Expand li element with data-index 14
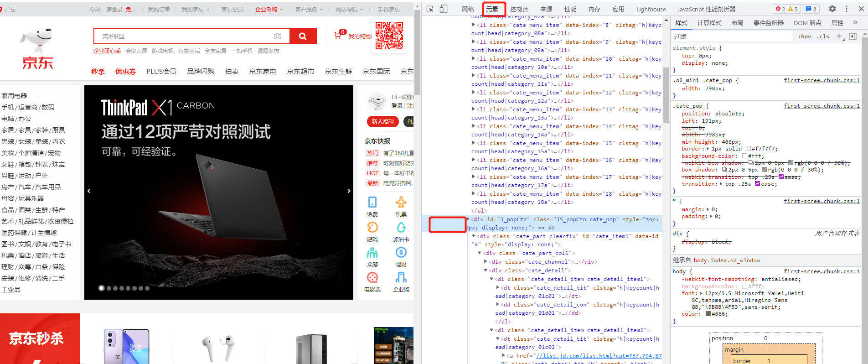 (473, 126)
